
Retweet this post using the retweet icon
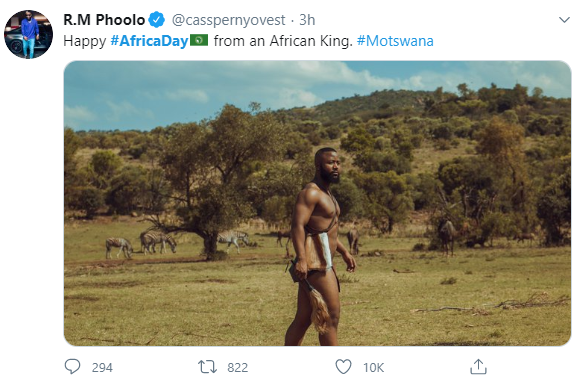point(207,367)
